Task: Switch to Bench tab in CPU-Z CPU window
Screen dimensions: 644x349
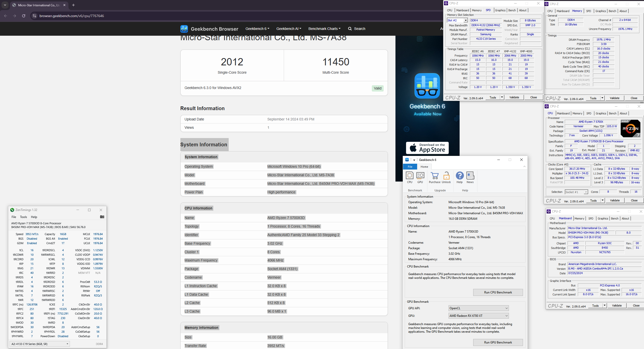Action: coord(613,113)
